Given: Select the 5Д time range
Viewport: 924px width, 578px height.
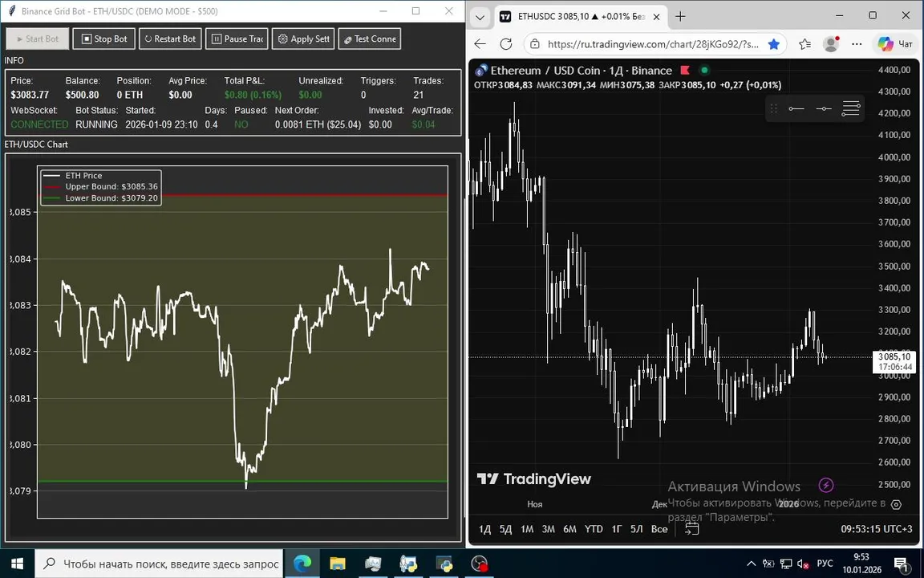Looking at the screenshot, I should (505, 529).
